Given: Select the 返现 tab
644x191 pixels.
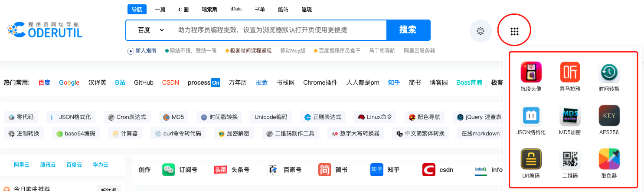Looking at the screenshot, I should (x=307, y=10).
